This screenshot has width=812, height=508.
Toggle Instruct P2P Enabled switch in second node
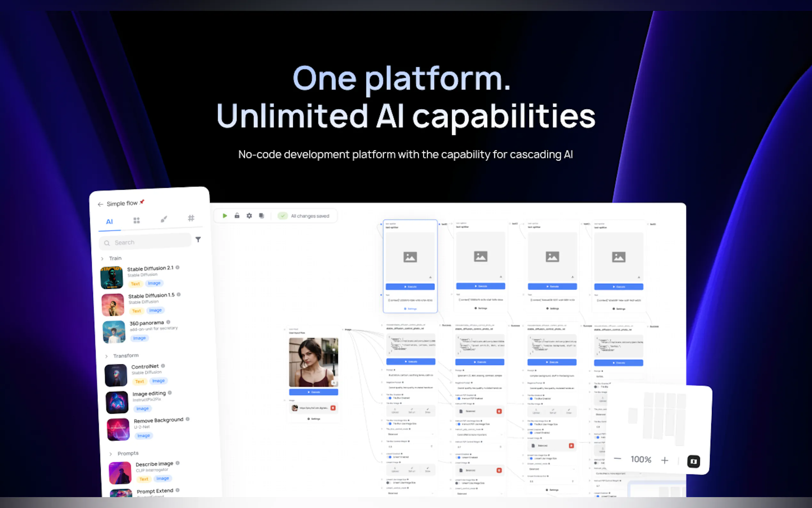459,398
